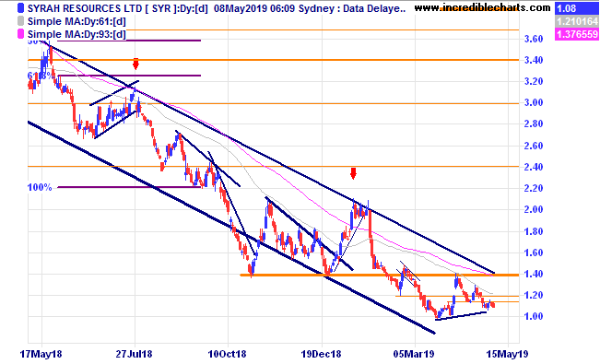Select the Simple MA:Dy:61:[d] legend label

76,21
